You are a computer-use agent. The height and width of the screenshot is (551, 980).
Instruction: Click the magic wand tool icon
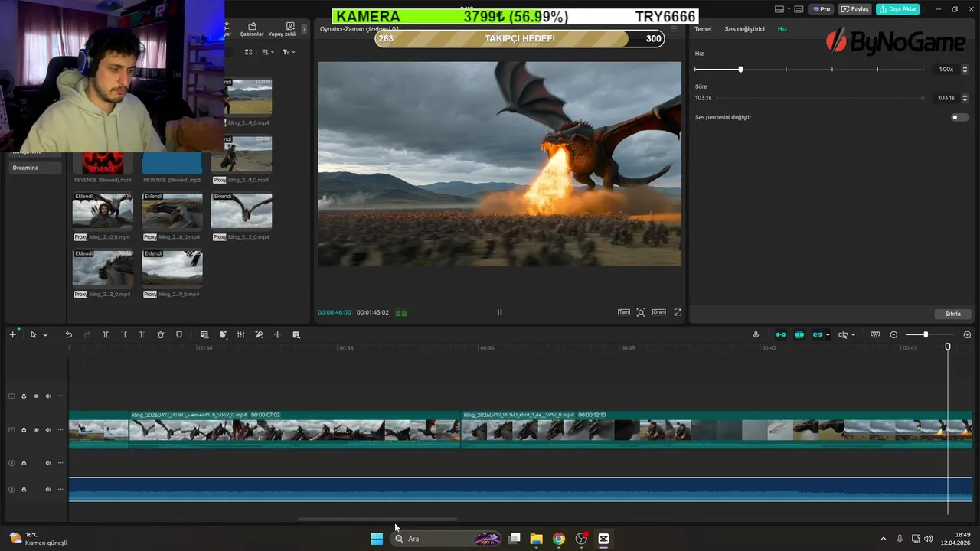pos(259,334)
